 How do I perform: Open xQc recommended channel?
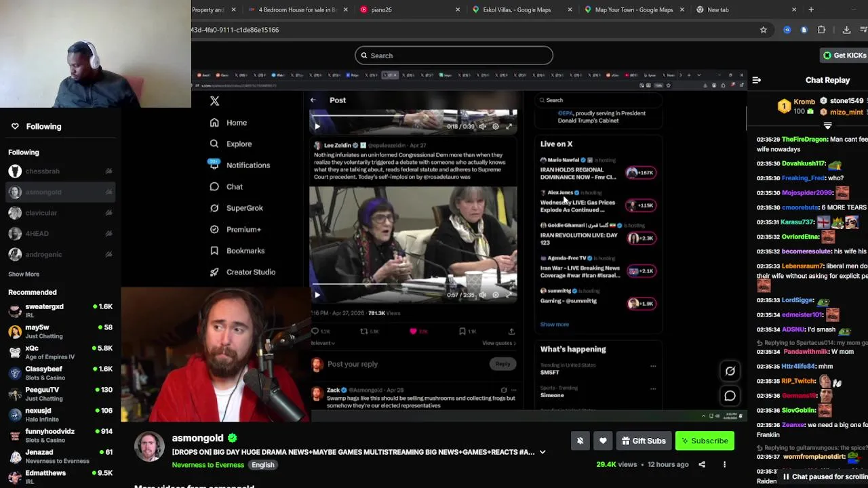60,352
